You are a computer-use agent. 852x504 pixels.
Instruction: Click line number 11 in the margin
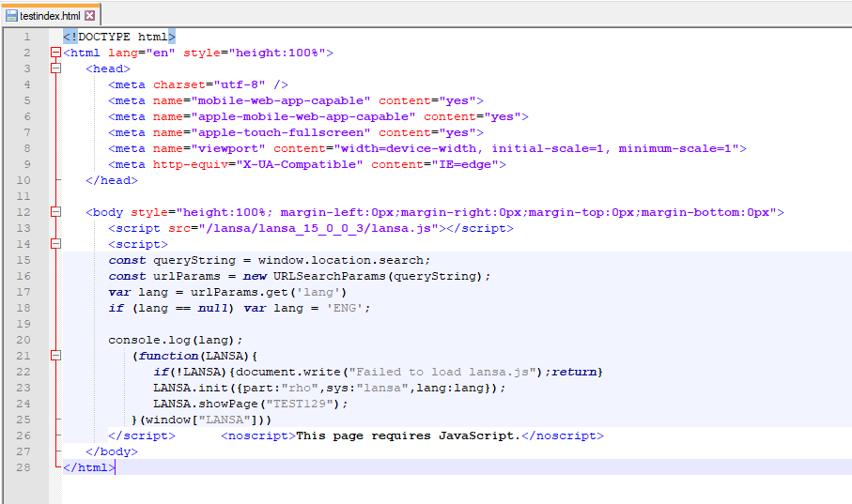pos(23,196)
